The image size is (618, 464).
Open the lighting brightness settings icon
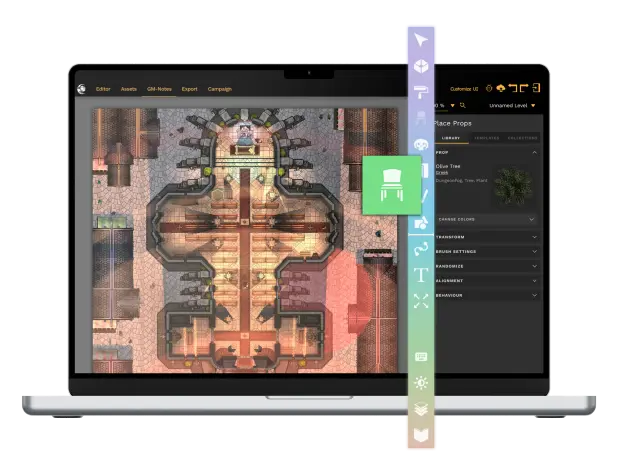click(421, 383)
